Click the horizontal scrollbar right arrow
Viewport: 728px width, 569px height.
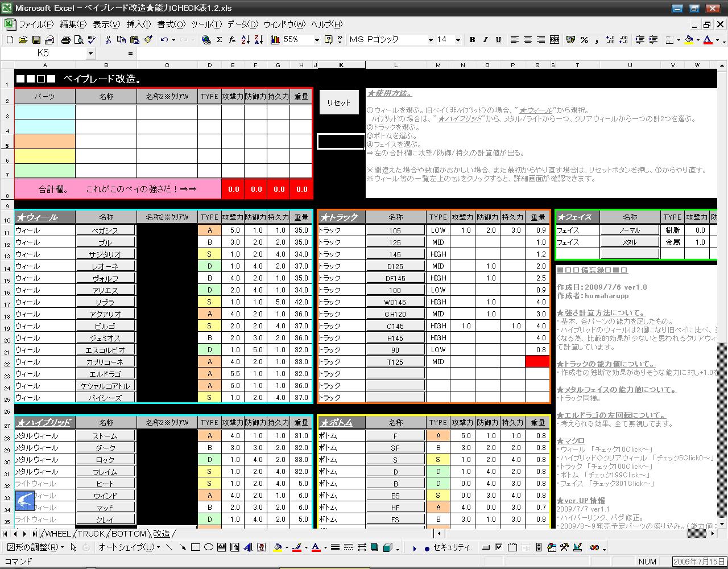(713, 534)
